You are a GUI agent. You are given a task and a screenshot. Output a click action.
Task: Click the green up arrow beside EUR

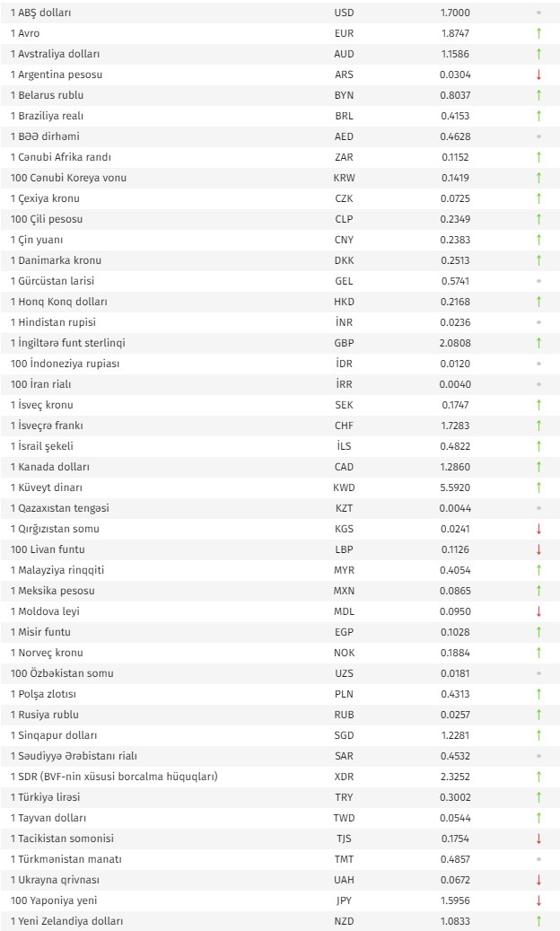pos(538,33)
